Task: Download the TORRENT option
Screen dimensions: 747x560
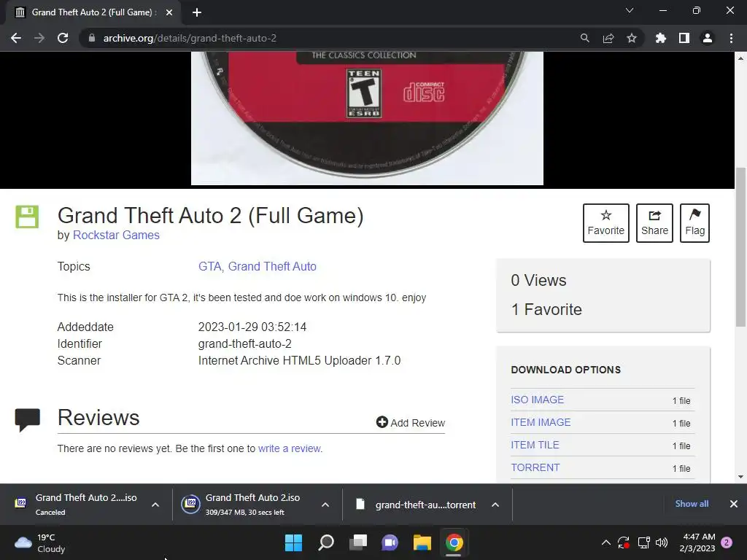Action: click(535, 467)
